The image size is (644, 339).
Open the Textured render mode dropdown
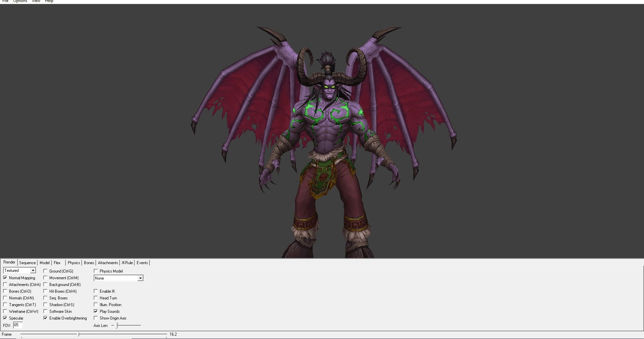(19, 271)
